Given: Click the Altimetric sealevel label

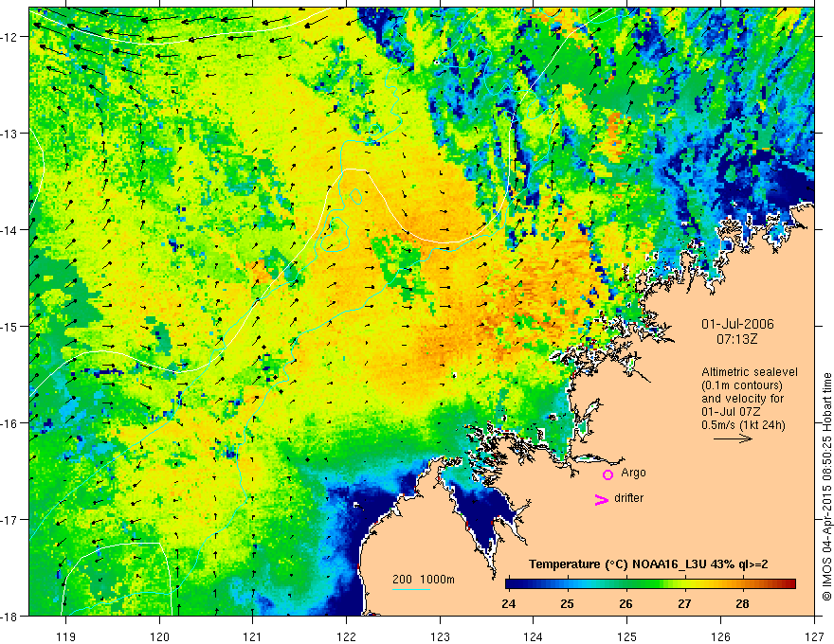Looking at the screenshot, I should click(x=750, y=372).
